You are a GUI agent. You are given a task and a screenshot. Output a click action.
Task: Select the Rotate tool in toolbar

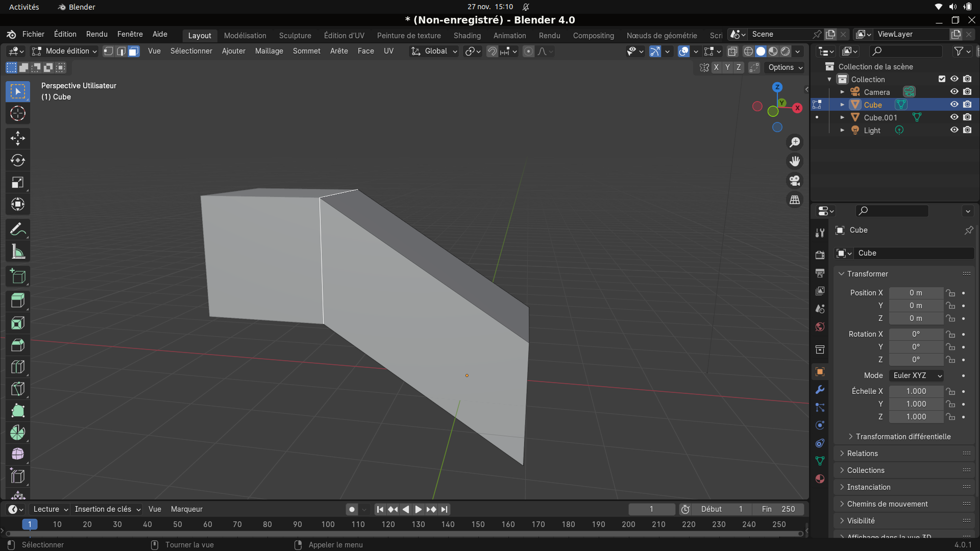pyautogui.click(x=18, y=160)
